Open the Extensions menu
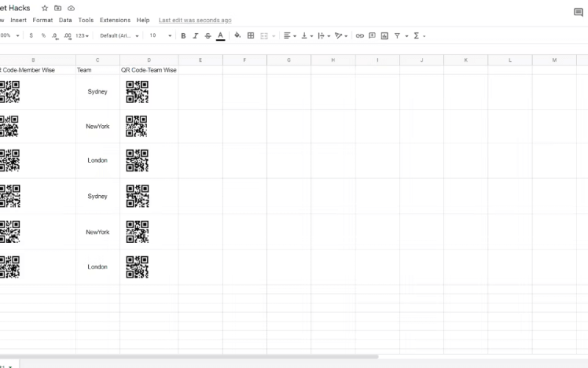This screenshot has width=588, height=368. pyautogui.click(x=115, y=21)
